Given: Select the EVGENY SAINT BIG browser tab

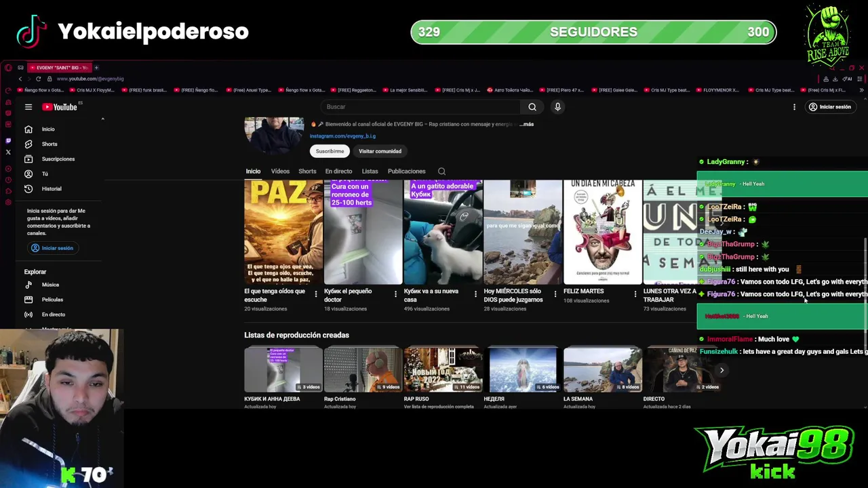Looking at the screenshot, I should click(x=58, y=68).
